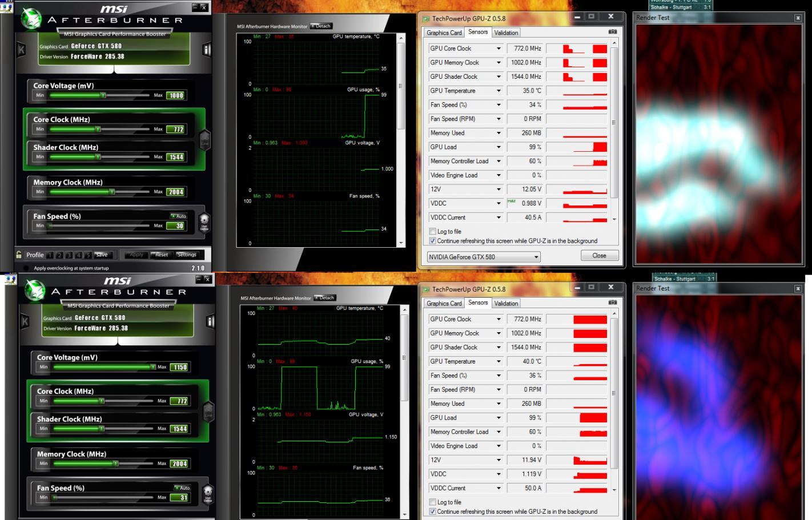Click Core Voltage slider handle at 1150 mV

(153, 367)
